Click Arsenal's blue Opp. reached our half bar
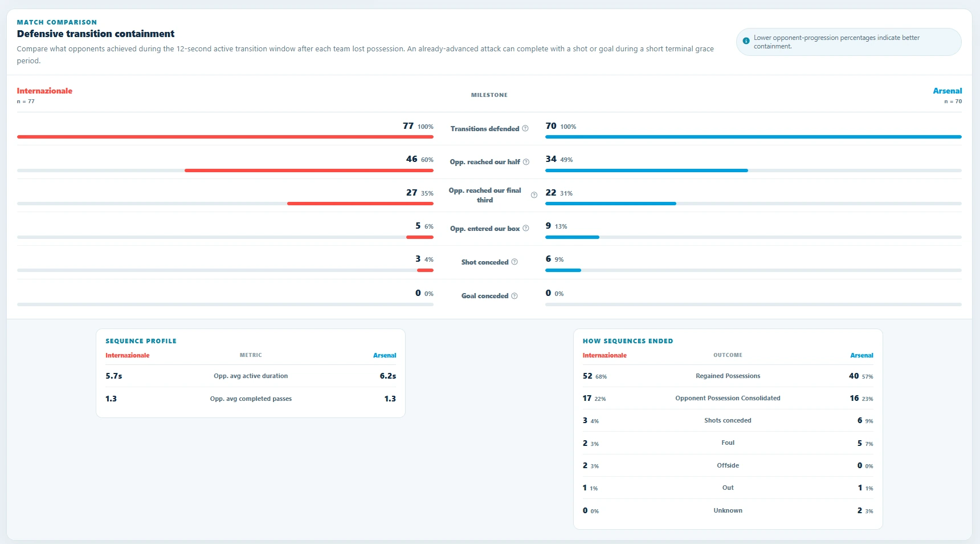This screenshot has width=980, height=544. pyautogui.click(x=647, y=170)
